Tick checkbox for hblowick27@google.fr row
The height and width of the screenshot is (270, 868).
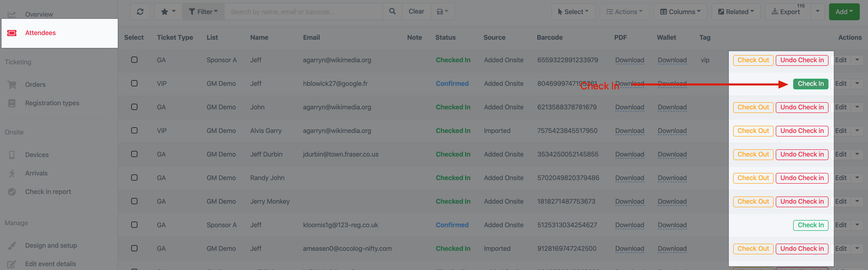click(x=134, y=84)
